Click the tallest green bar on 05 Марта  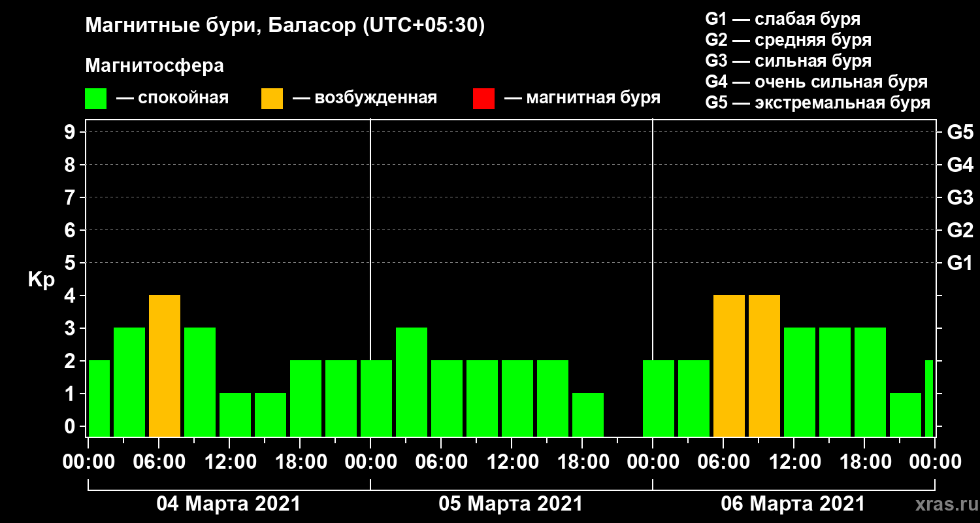pos(412,382)
